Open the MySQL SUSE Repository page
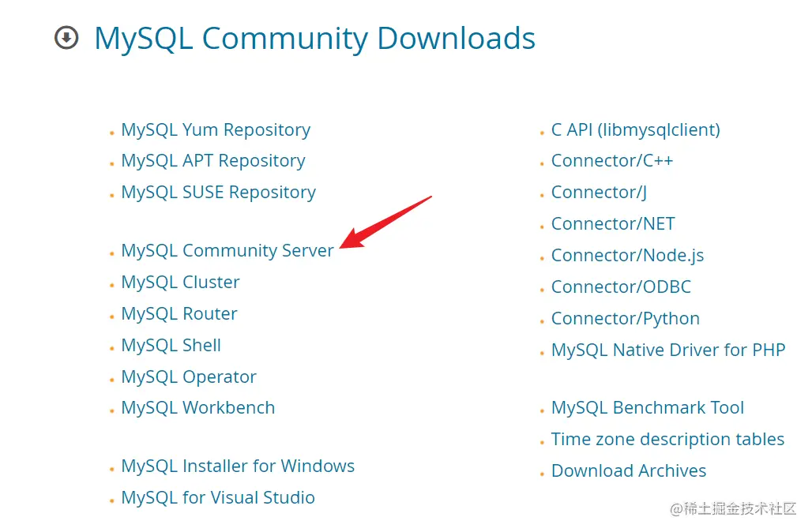812x532 pixels. click(x=218, y=192)
